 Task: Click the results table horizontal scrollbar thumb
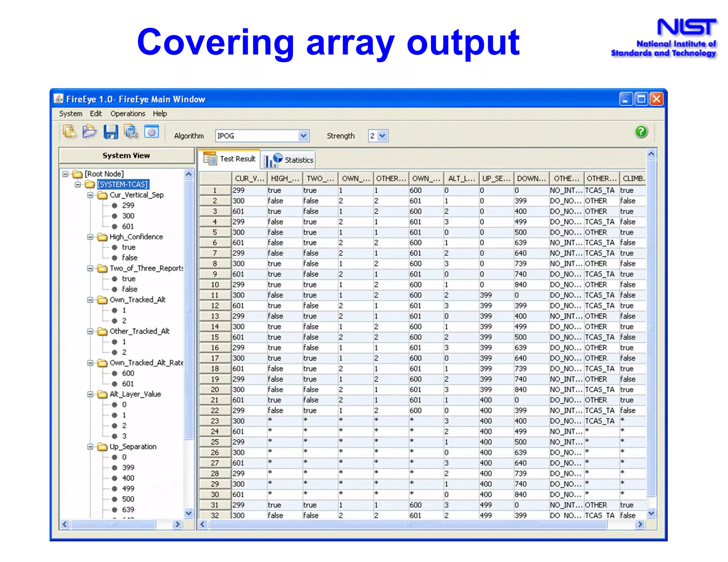pos(408,524)
